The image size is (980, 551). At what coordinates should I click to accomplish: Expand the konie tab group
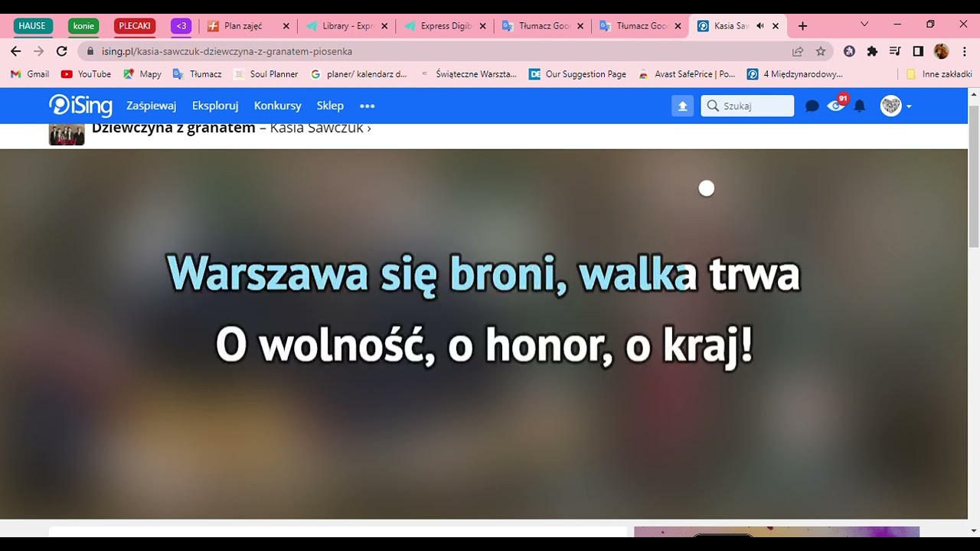83,26
